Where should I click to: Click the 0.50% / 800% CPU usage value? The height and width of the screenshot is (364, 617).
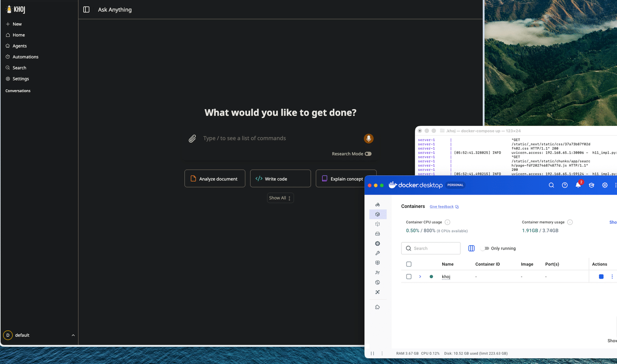[421, 231]
